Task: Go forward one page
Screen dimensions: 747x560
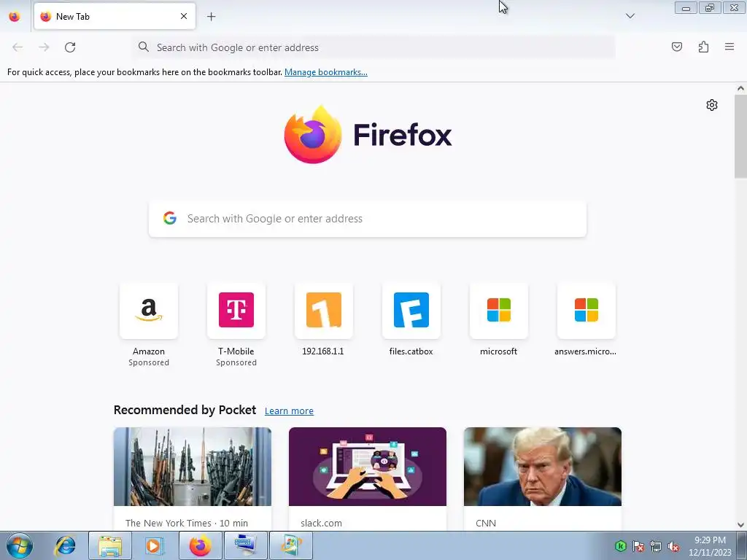Action: coord(44,47)
